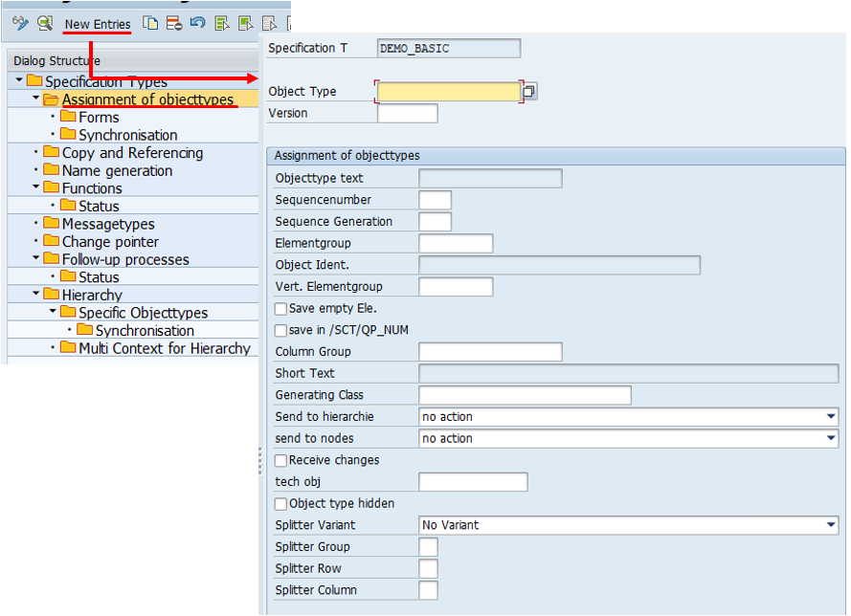The height and width of the screenshot is (616, 851).
Task: Click the Delete entry toolbar icon
Action: click(x=173, y=23)
